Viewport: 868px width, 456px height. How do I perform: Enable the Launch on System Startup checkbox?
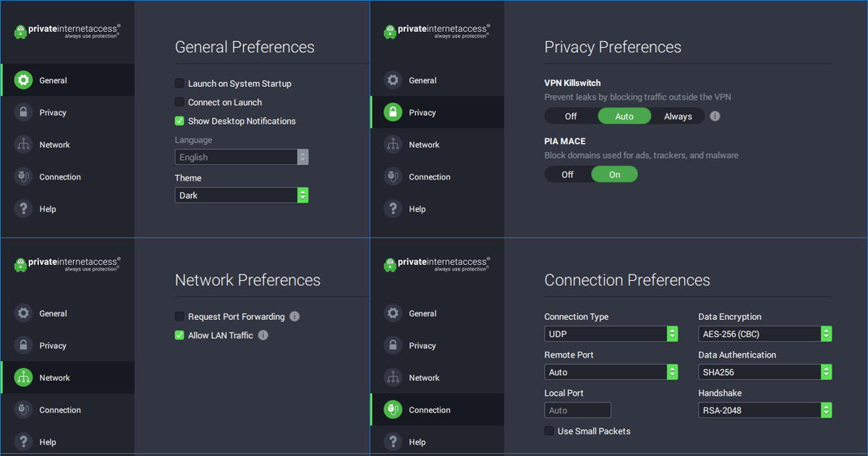(x=179, y=83)
